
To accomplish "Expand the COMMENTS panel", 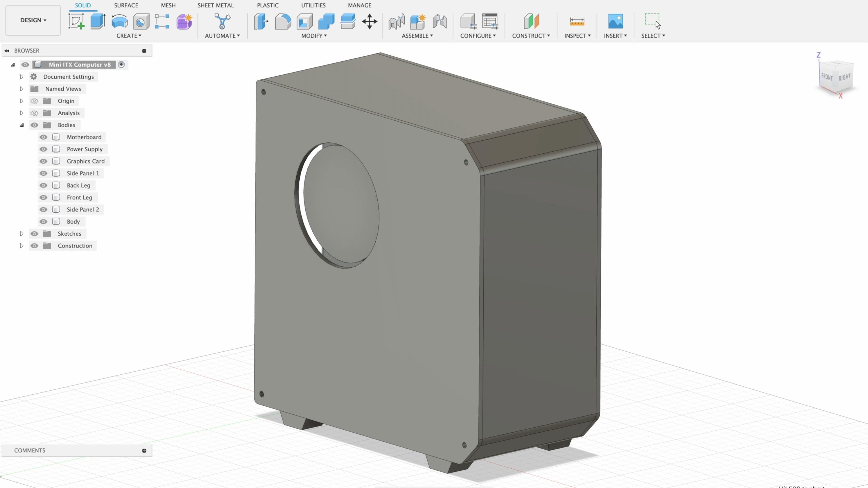I will point(144,450).
